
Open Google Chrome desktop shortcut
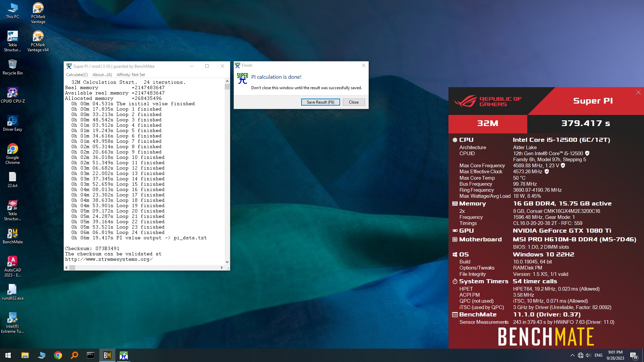click(12, 154)
